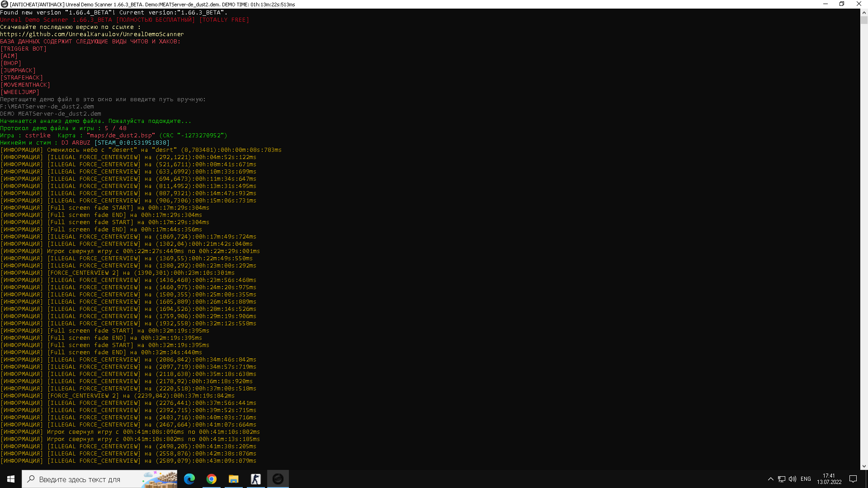The image size is (868, 488).
Task: Click the [BHOP] entry
Action: [11, 63]
